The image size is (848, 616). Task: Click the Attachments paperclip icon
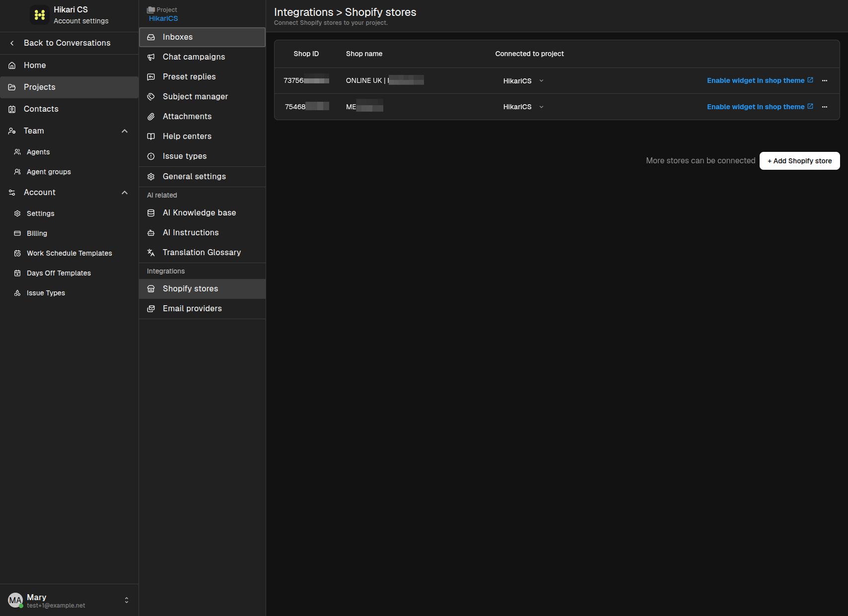coord(151,117)
